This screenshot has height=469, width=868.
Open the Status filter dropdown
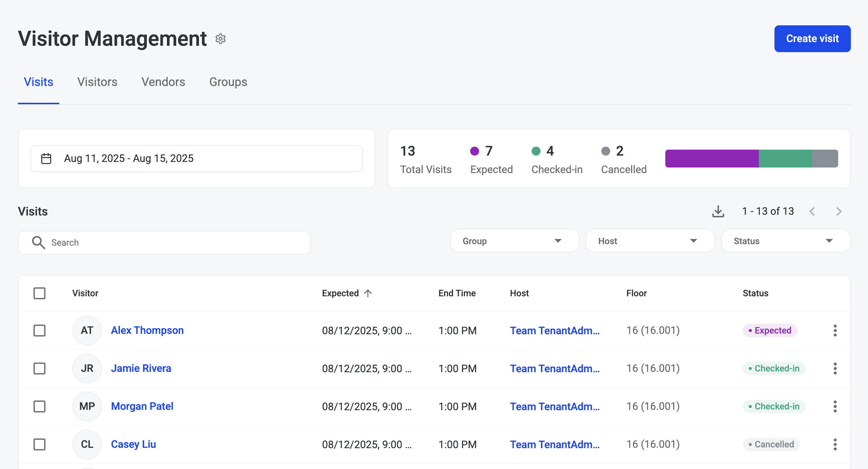click(x=785, y=241)
